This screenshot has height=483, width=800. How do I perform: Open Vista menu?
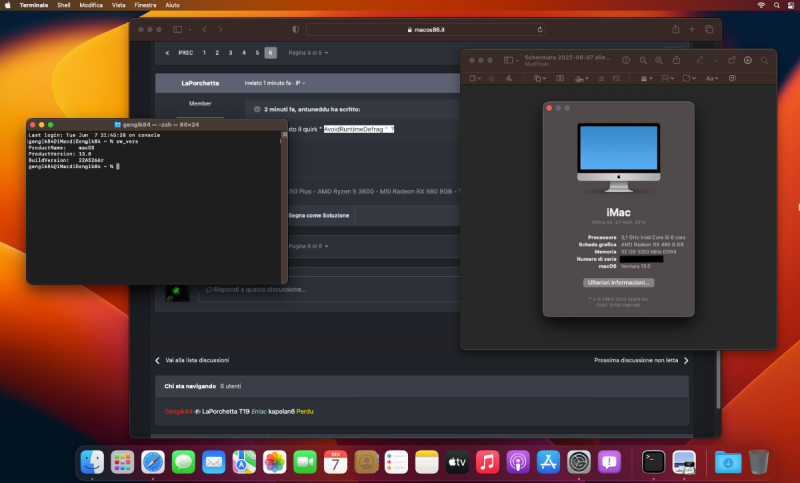pyautogui.click(x=118, y=5)
